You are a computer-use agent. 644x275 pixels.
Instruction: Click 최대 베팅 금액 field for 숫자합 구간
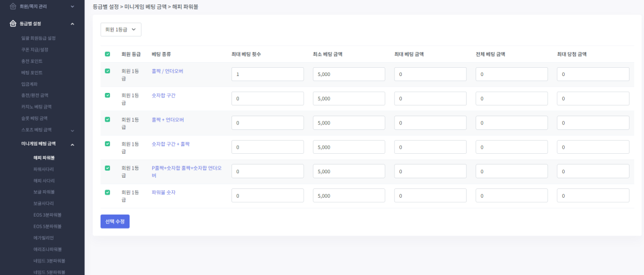pyautogui.click(x=430, y=99)
